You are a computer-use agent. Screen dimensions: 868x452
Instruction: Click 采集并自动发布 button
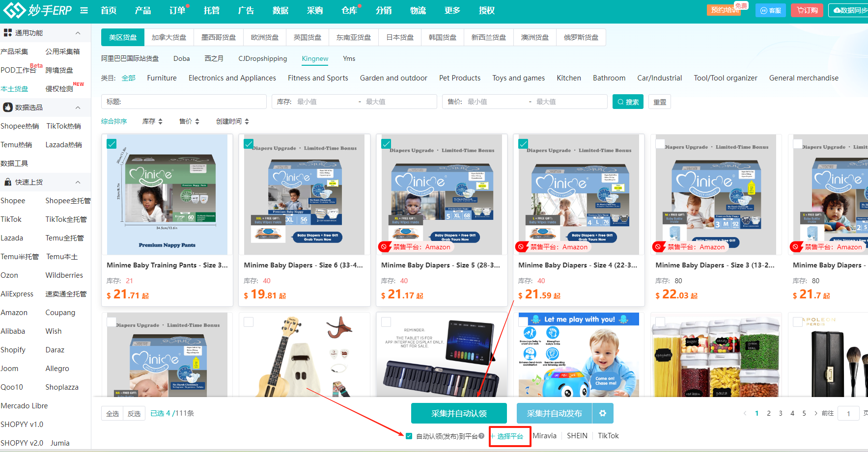tap(554, 413)
